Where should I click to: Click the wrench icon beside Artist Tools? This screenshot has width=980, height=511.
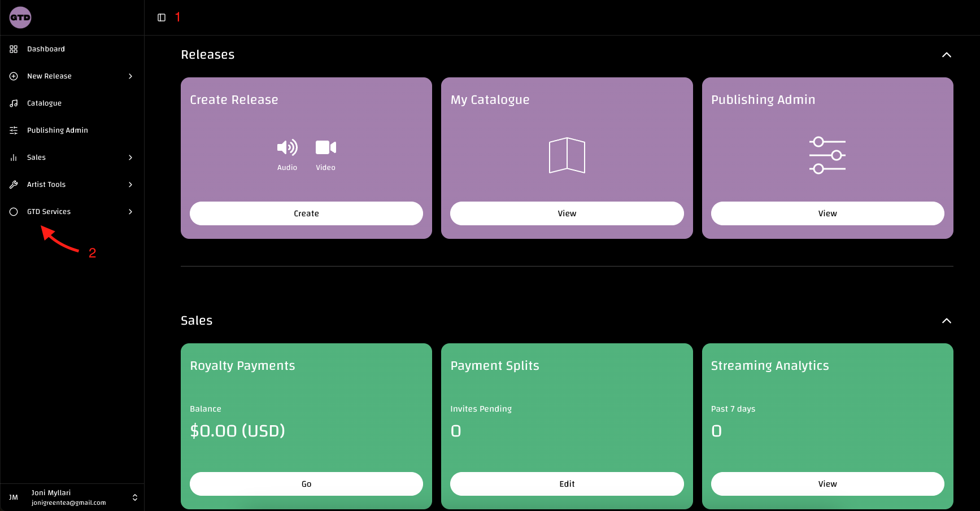click(14, 184)
